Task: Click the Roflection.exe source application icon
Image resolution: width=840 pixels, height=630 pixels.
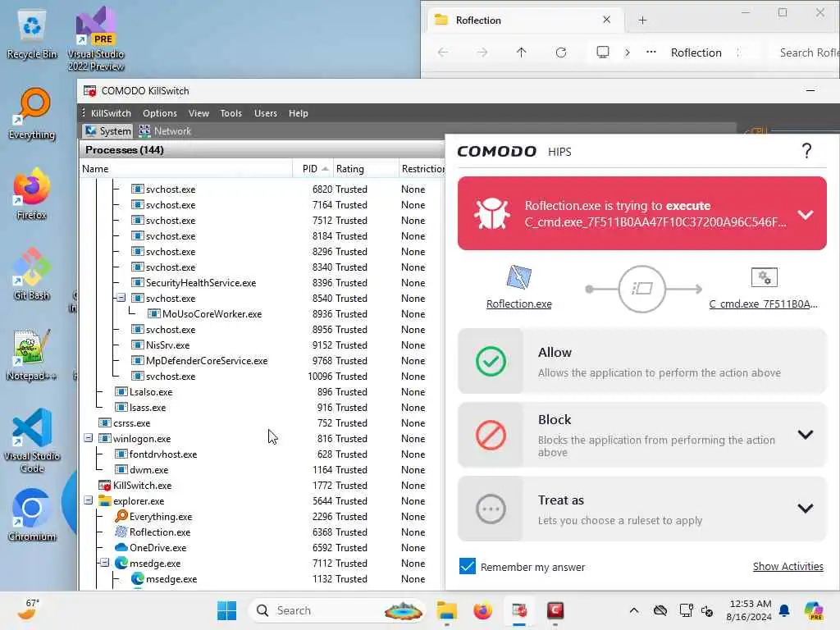Action: click(518, 277)
